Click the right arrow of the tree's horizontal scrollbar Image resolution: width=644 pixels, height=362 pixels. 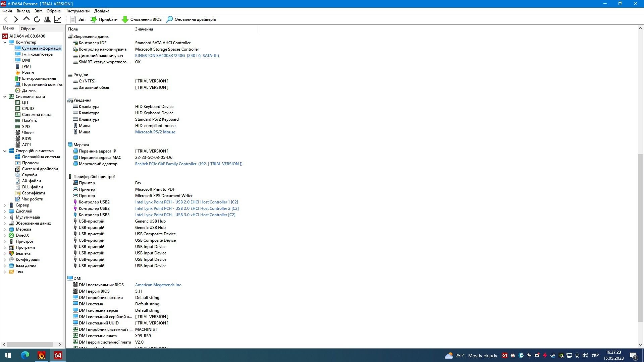click(x=60, y=344)
